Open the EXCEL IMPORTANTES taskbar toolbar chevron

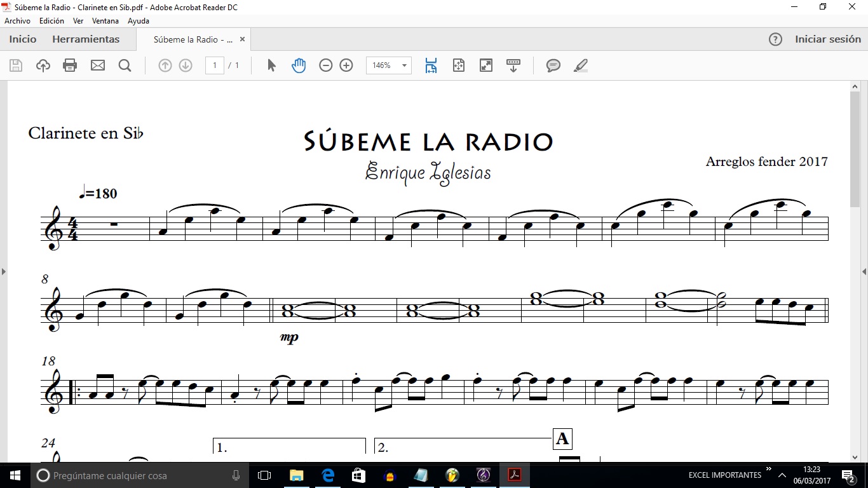(x=769, y=470)
